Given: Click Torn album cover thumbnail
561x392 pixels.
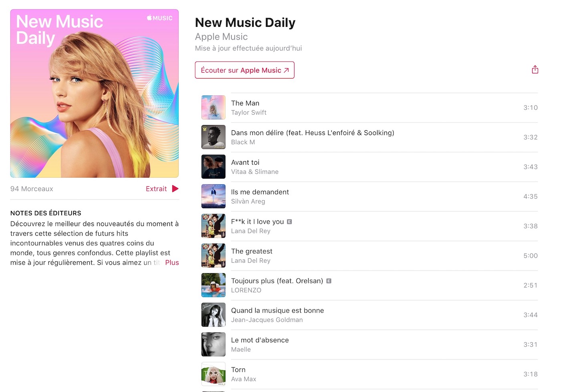Looking at the screenshot, I should [214, 374].
